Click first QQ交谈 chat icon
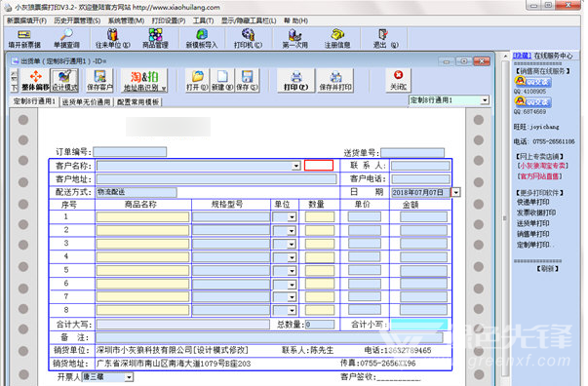 click(x=532, y=81)
